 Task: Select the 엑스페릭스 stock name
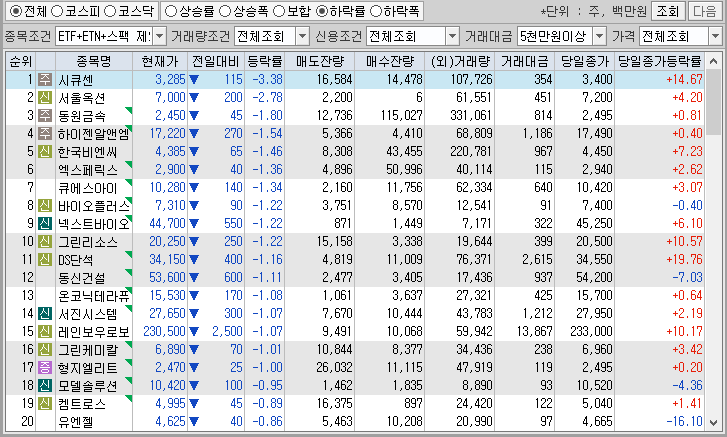click(x=88, y=170)
